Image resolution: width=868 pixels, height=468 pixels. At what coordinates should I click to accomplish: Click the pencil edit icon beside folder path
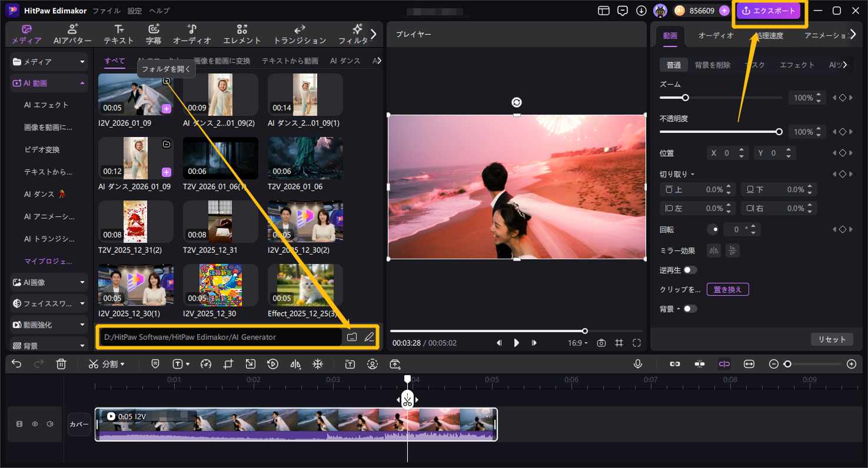(x=369, y=337)
